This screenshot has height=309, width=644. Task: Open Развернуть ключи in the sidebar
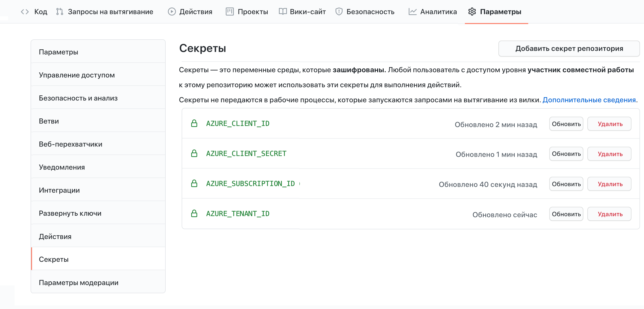98,213
